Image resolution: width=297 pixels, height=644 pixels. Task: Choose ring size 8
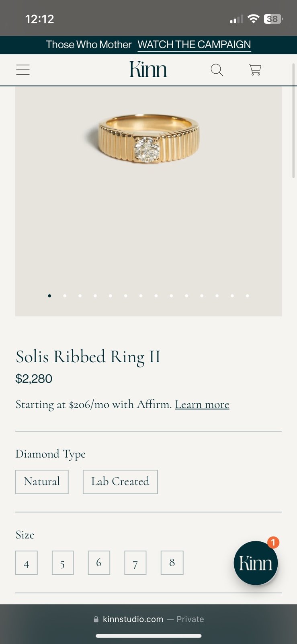tap(172, 563)
